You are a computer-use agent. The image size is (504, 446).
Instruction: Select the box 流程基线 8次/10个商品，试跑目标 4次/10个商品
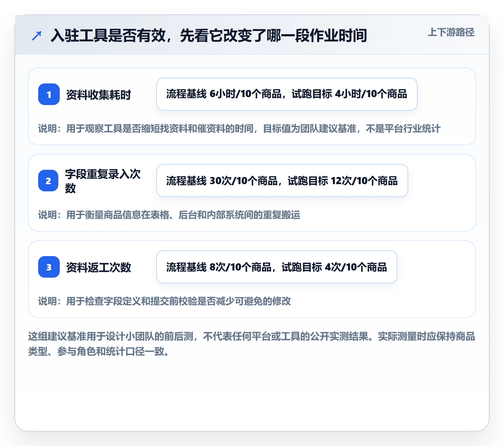tap(277, 267)
